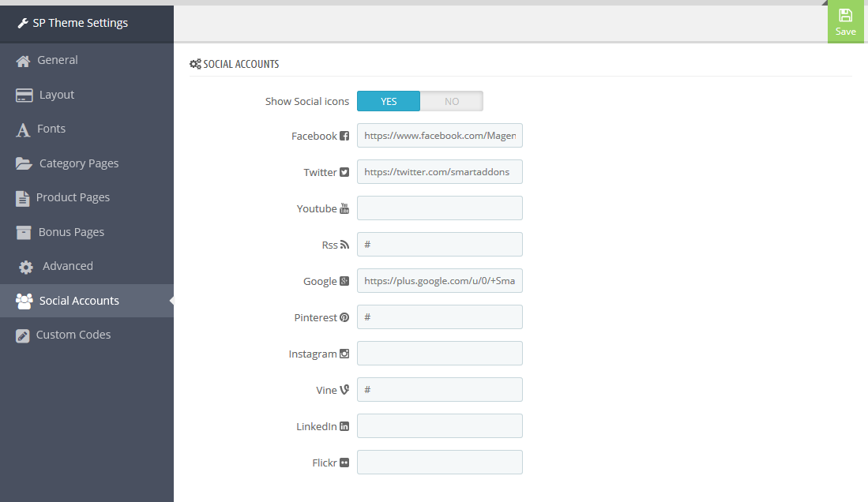Click the Show Social icons label
Viewport: 868px width, 502px height.
click(307, 101)
